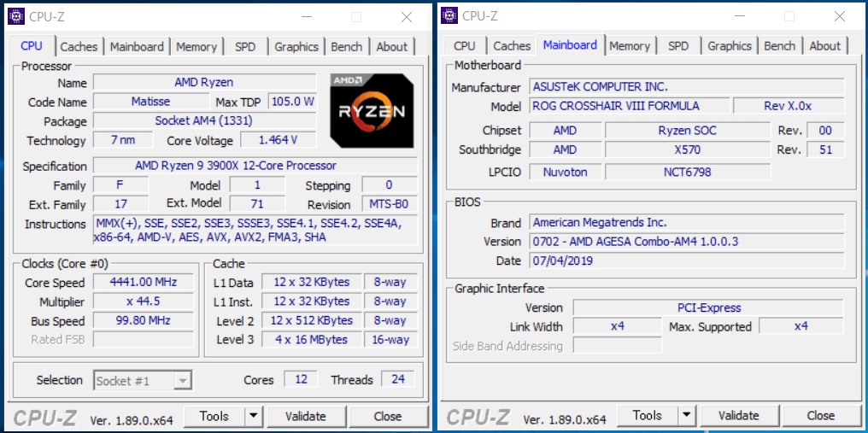The height and width of the screenshot is (433, 868).
Task: Click the Max TDP value 105.0 W
Action: tap(292, 102)
